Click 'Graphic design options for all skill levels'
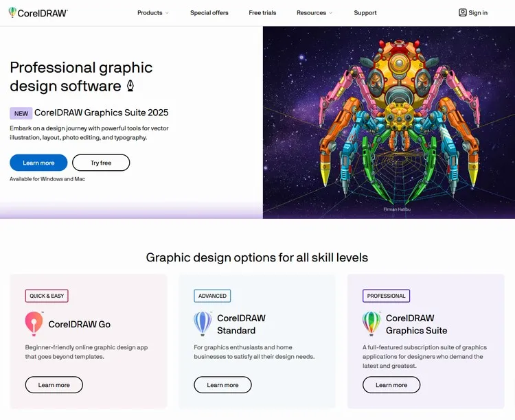This screenshot has height=420, width=515. (257, 257)
